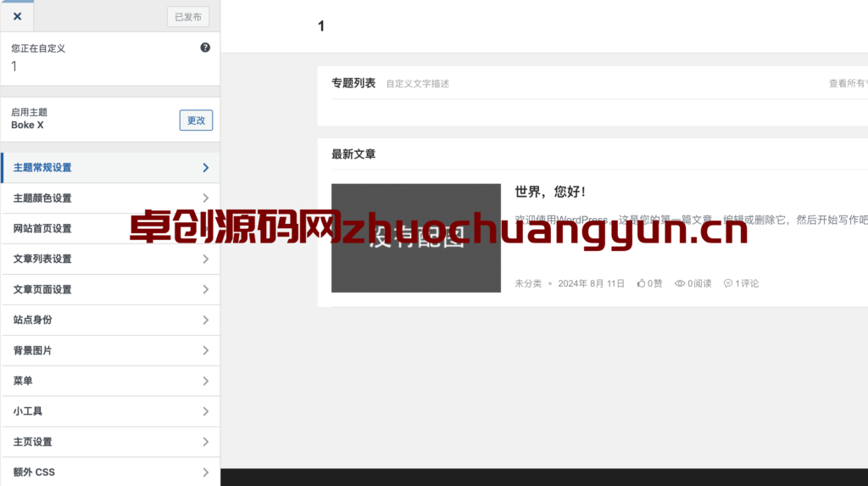
Task: Expand chevron next to 额外 CSS
Action: pyautogui.click(x=205, y=472)
